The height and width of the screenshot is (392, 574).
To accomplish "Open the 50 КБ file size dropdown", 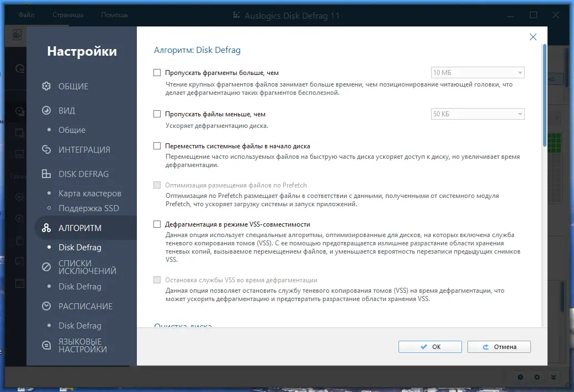I will tap(478, 114).
